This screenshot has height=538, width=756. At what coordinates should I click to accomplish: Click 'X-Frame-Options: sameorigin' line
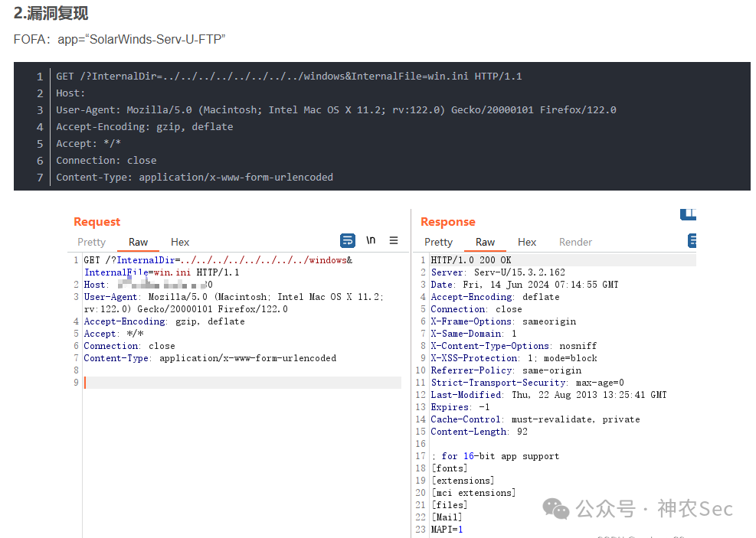pos(503,321)
